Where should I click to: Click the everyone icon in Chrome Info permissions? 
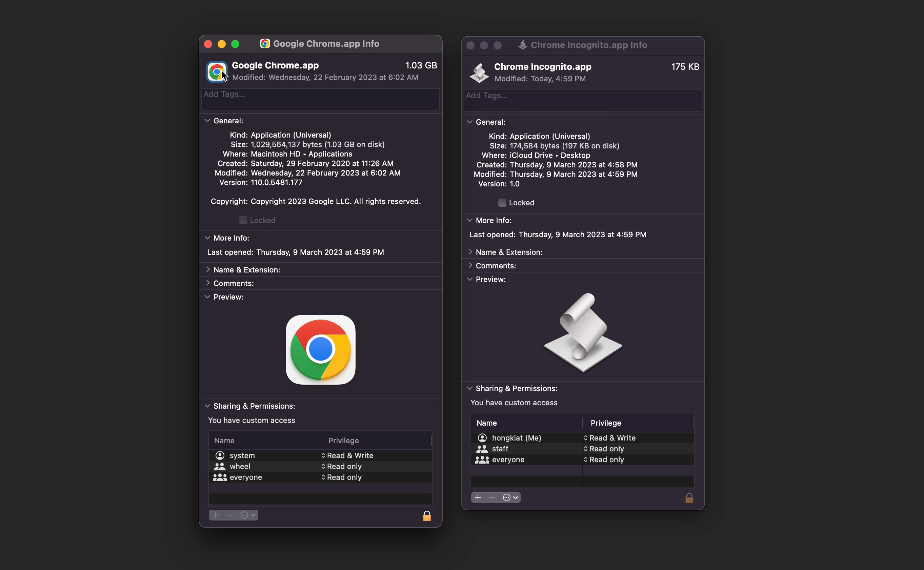[219, 477]
